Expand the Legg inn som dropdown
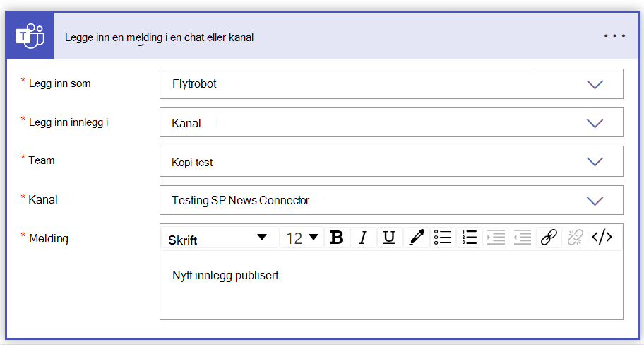Screen dimensions: 644x345 pyautogui.click(x=595, y=84)
